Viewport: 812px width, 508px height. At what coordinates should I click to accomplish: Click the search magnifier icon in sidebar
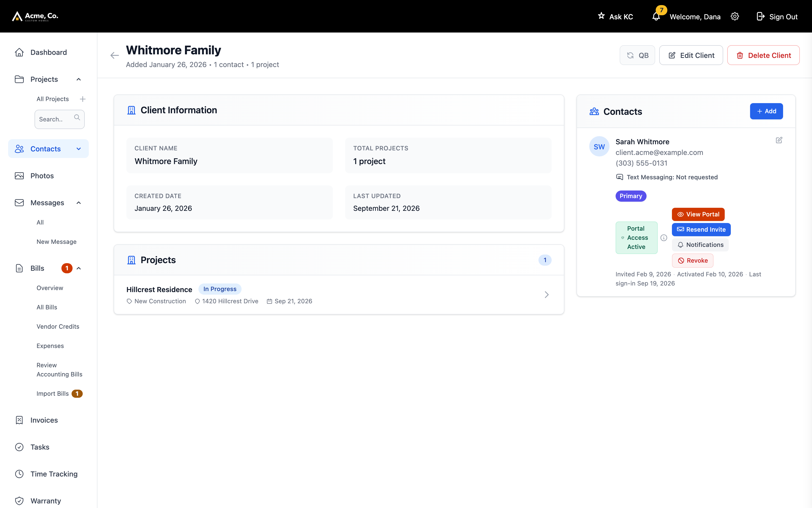77,117
